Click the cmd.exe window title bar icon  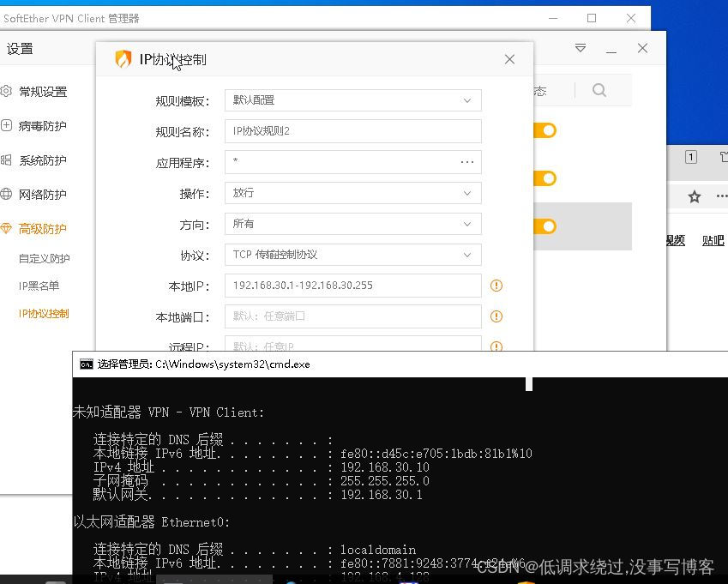coord(87,364)
